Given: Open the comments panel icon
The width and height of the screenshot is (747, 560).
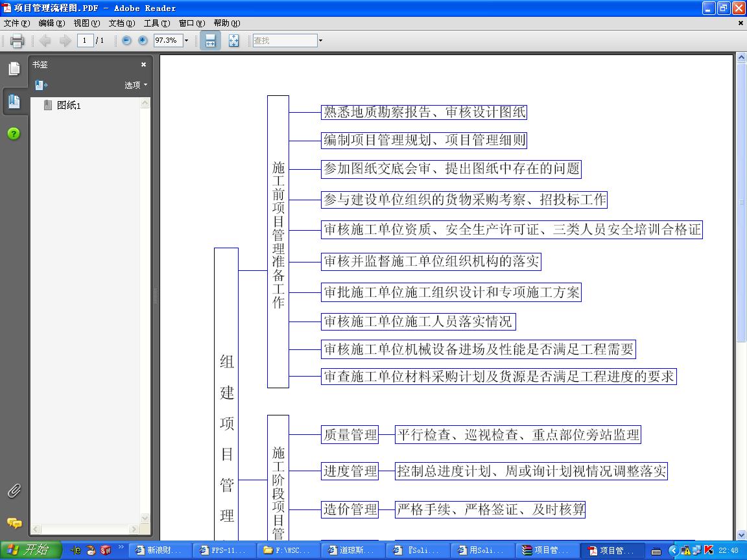Looking at the screenshot, I should pos(14,523).
